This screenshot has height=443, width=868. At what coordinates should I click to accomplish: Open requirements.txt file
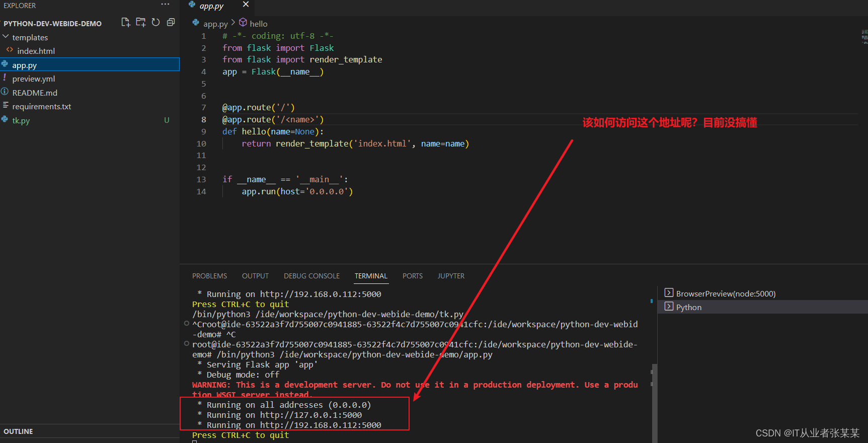42,106
